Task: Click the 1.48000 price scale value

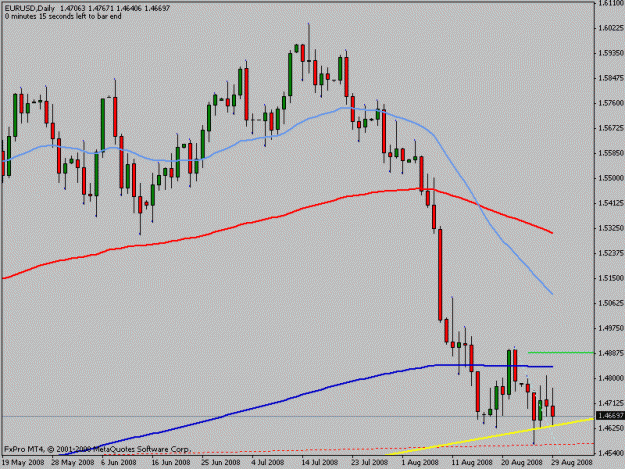Action: (611, 378)
